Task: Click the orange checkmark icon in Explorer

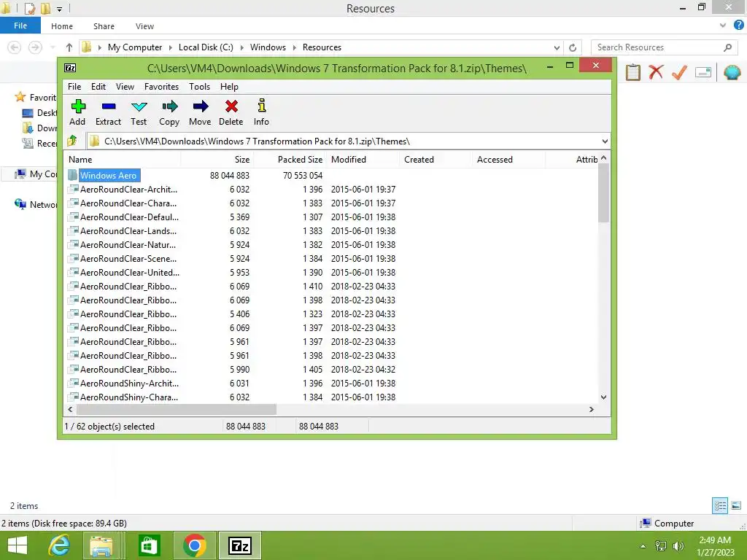Action: (x=679, y=72)
